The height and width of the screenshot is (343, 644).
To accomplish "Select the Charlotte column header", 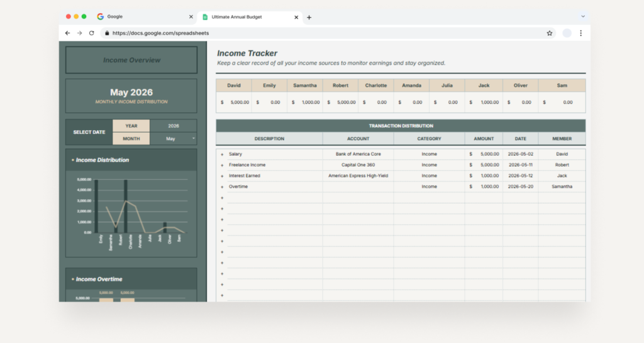I will (x=376, y=85).
